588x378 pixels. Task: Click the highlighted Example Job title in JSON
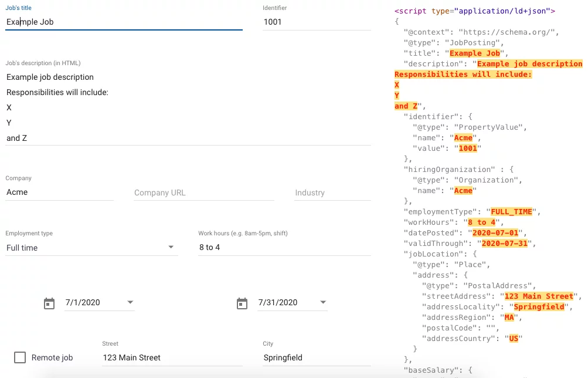coord(475,53)
